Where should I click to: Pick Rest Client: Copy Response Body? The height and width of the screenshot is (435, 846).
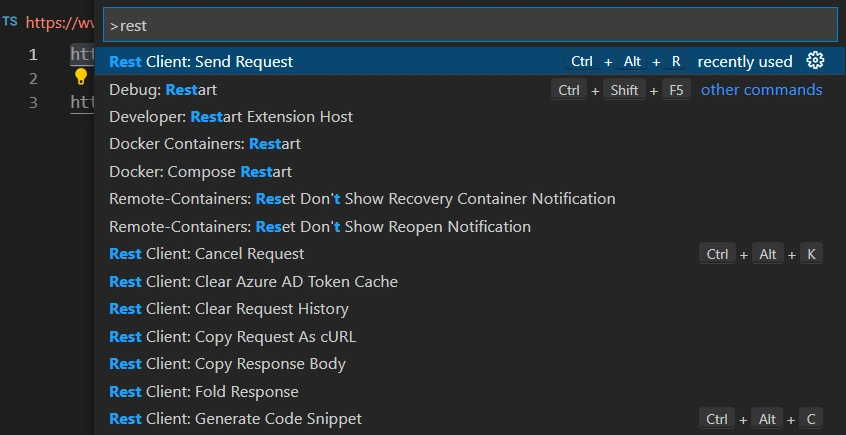pyautogui.click(x=468, y=364)
